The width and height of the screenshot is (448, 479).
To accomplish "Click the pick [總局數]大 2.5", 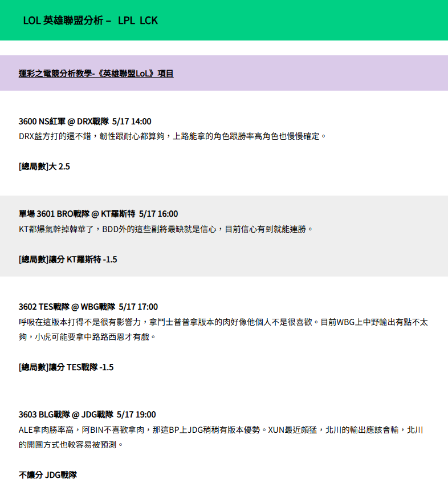I will click(44, 167).
